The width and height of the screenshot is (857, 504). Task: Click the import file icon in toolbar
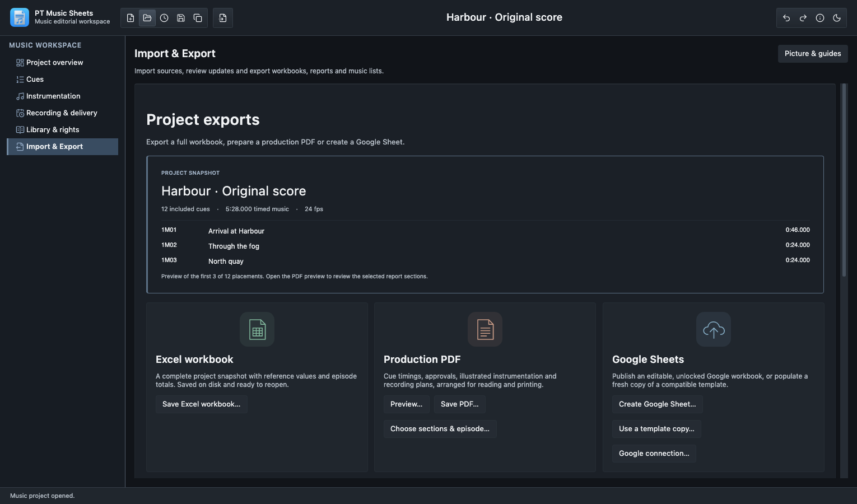223,18
